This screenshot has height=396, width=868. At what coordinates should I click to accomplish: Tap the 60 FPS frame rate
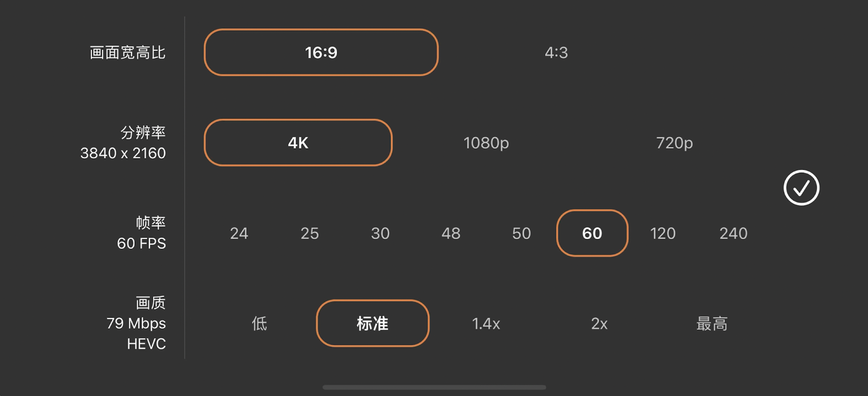pos(592,233)
